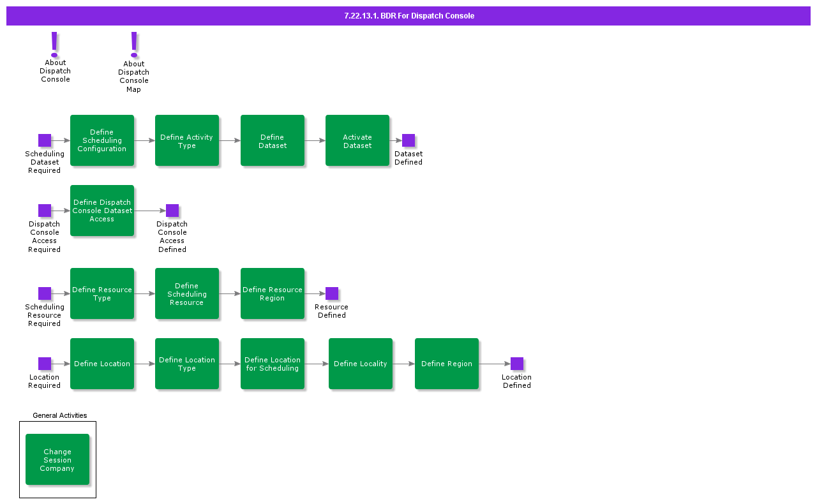Open the Change Session Company activity

57,459
